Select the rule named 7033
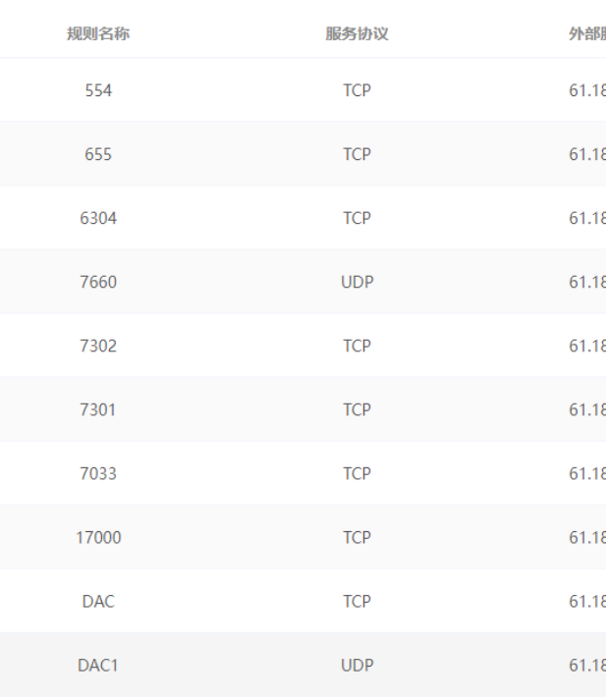The image size is (606, 700). click(98, 473)
